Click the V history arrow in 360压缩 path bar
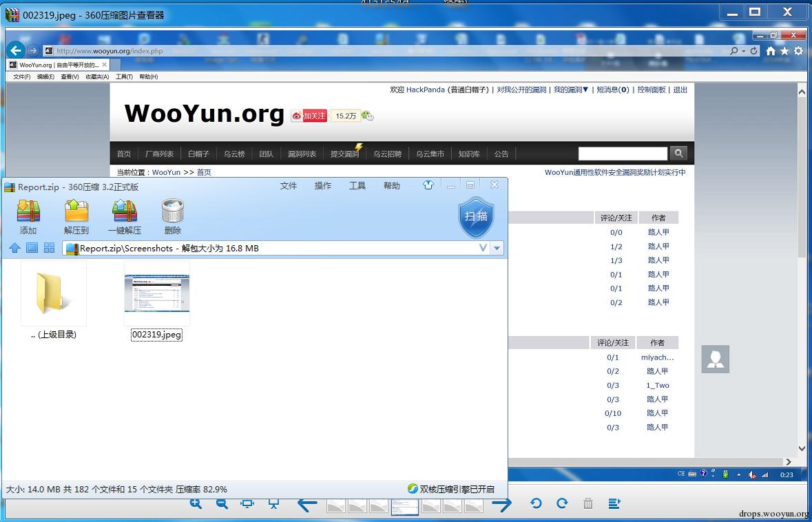The height and width of the screenshot is (522, 812). [483, 248]
